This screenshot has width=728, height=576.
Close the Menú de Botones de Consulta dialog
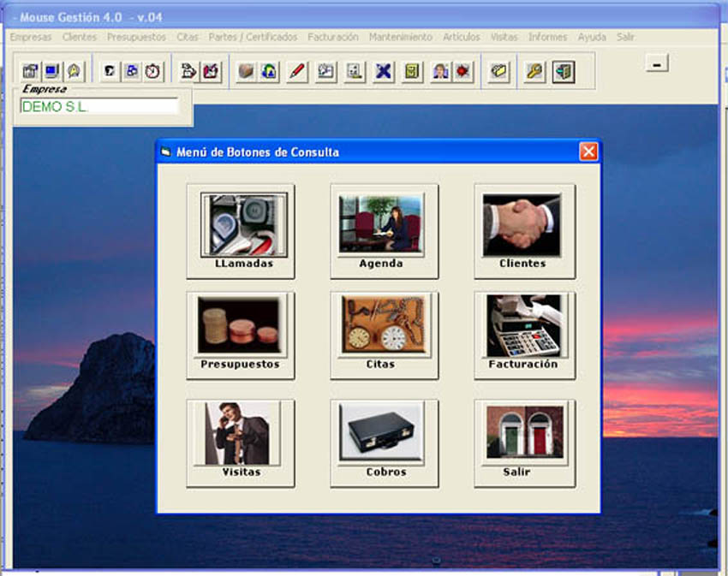588,152
